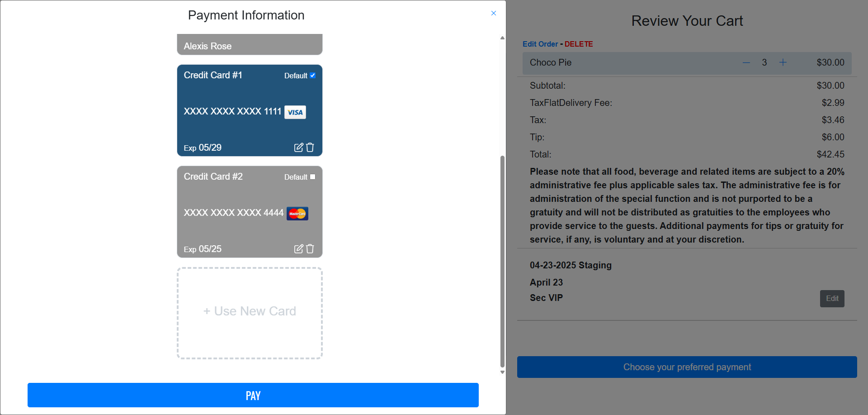Decrease Choco Pie quantity with minus icon
The width and height of the screenshot is (868, 415).
point(746,62)
